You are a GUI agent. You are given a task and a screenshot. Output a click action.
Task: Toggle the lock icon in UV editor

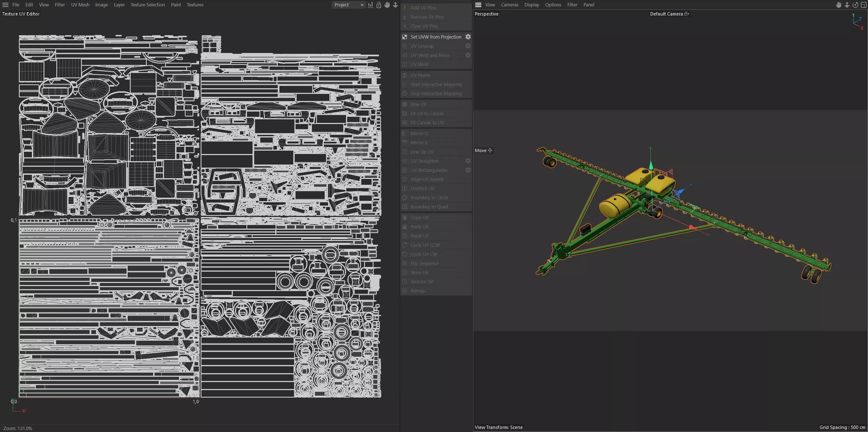click(379, 5)
